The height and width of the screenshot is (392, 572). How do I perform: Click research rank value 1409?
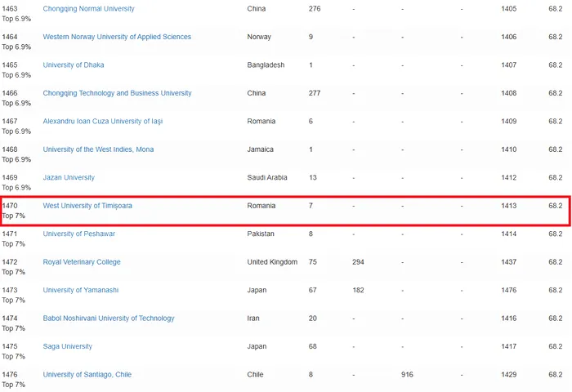tap(509, 121)
